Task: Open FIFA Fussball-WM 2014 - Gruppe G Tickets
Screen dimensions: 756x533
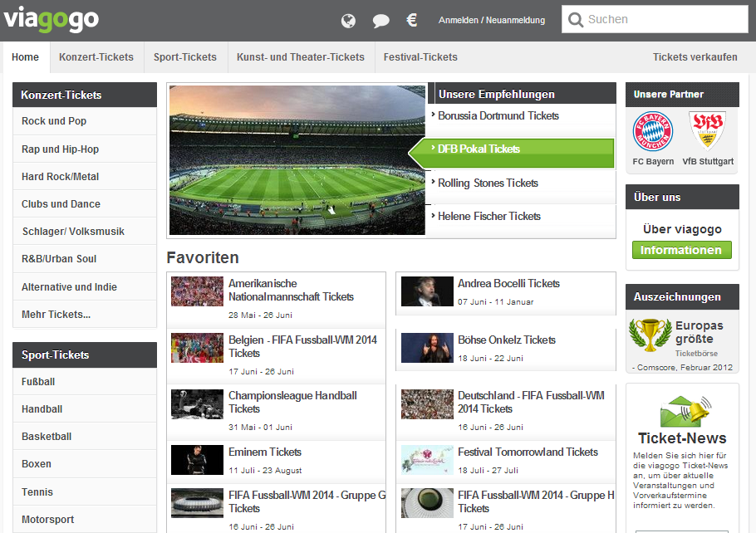Action: pyautogui.click(x=307, y=501)
